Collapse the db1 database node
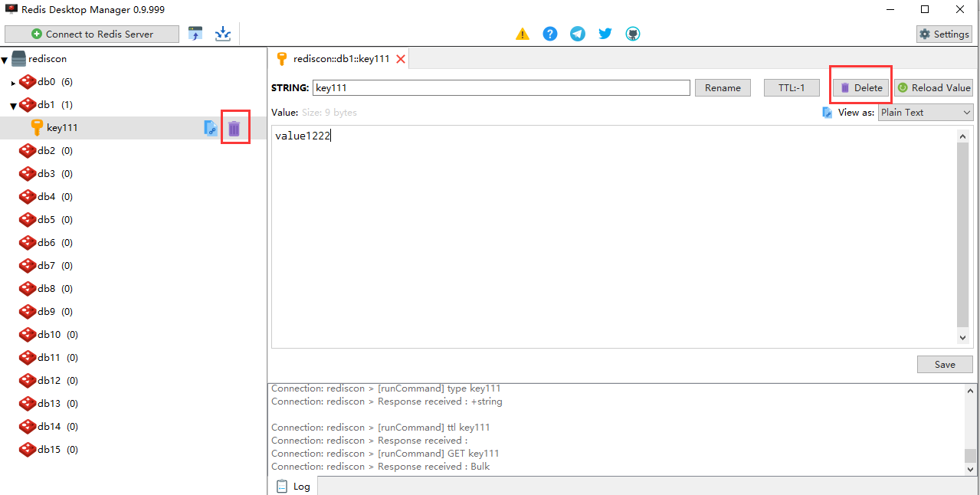This screenshot has width=980, height=495. (x=13, y=106)
